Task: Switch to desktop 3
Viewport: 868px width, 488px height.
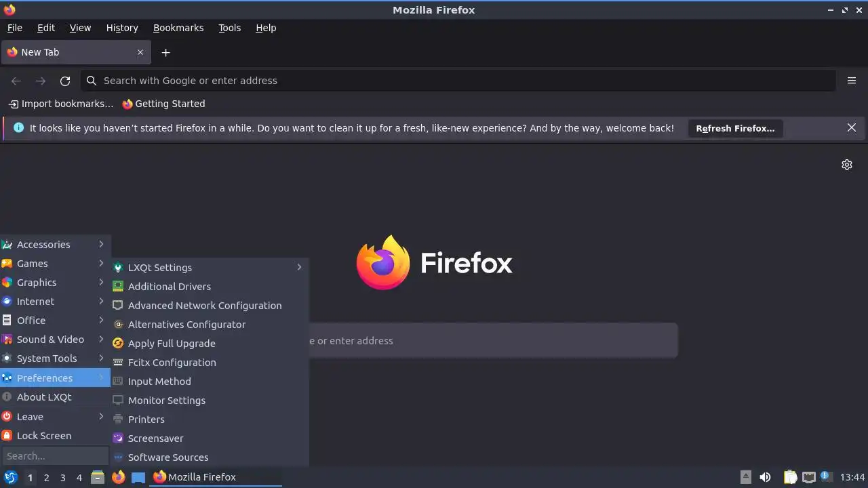Action: click(62, 478)
